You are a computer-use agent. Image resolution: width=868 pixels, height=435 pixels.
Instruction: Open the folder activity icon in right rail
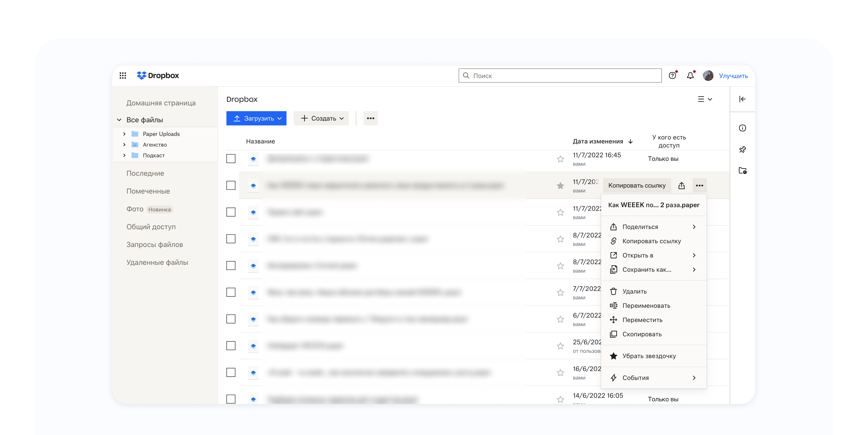[x=742, y=171]
